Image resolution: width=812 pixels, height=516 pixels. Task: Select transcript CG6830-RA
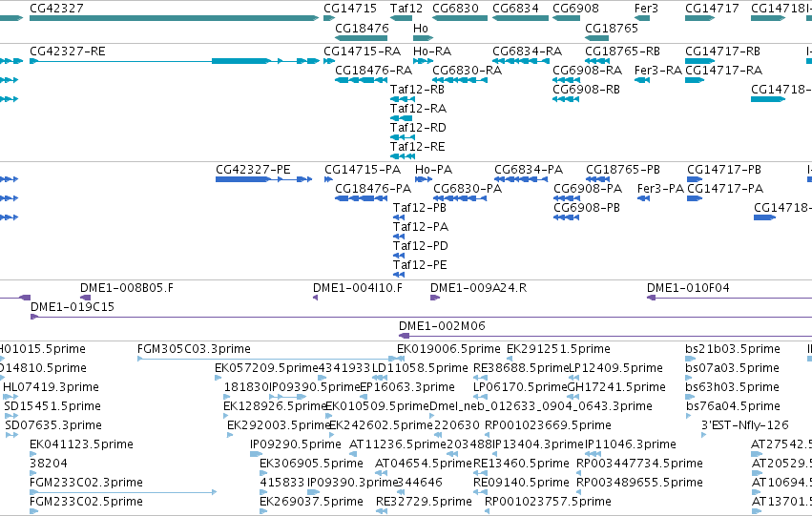pyautogui.click(x=468, y=71)
